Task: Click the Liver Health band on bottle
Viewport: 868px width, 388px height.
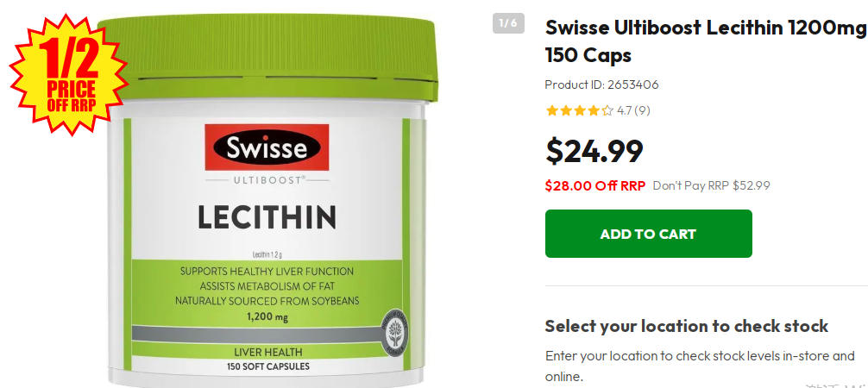Action: coord(268,352)
